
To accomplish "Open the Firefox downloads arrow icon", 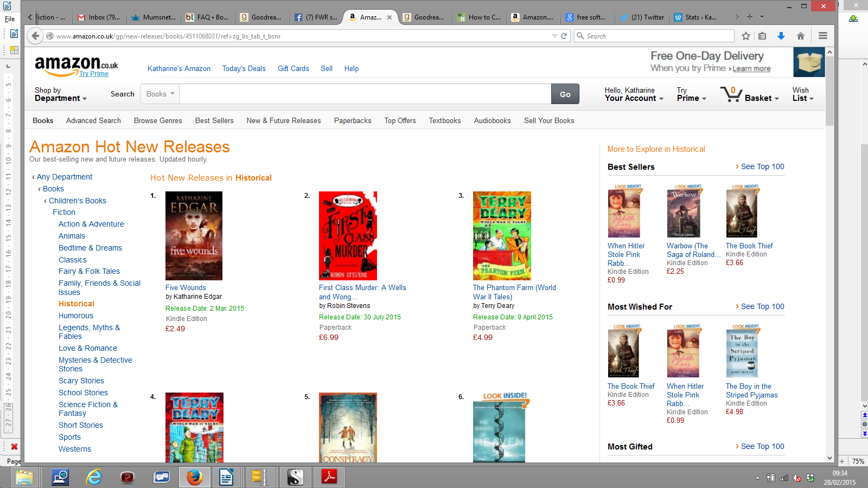I will (781, 36).
